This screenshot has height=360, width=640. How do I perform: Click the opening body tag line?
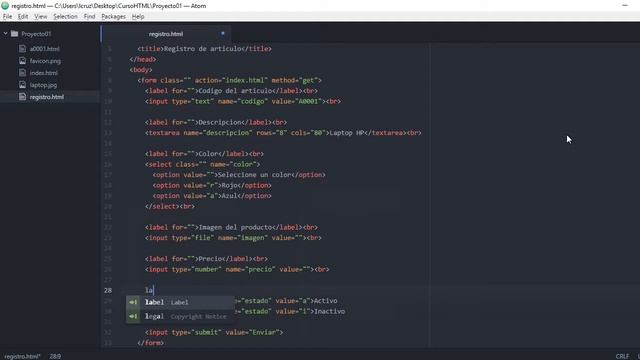coord(141,70)
